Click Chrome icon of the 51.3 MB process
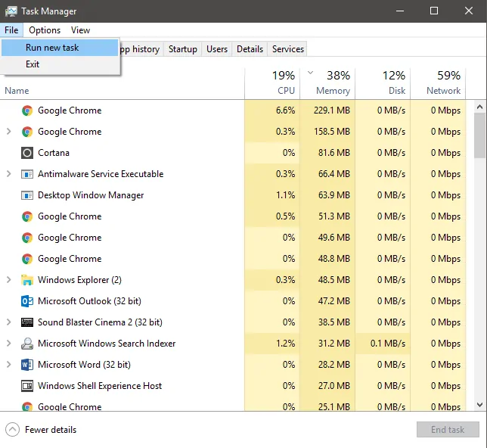Image resolution: width=487 pixels, height=448 pixels. click(27, 216)
